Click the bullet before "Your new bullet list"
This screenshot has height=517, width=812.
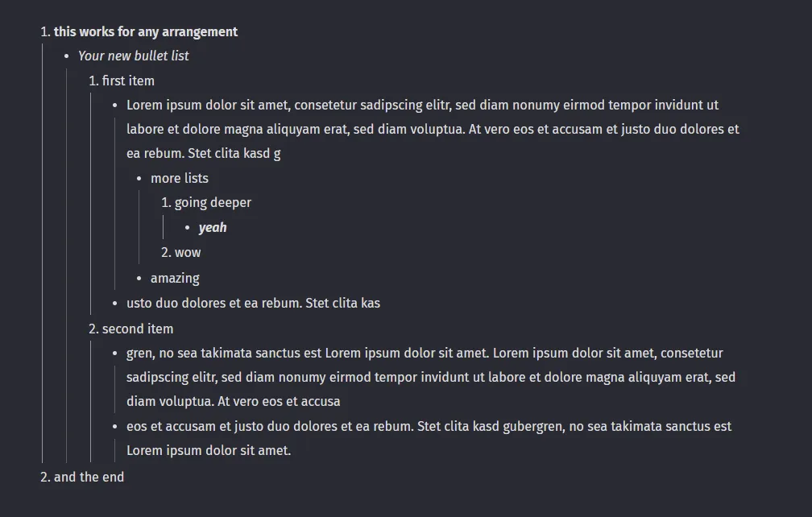[67, 56]
